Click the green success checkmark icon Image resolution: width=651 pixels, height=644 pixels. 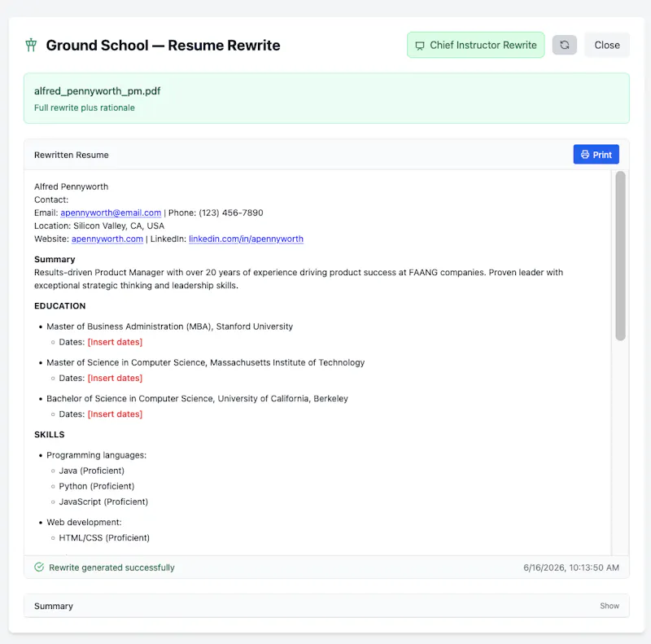(39, 567)
